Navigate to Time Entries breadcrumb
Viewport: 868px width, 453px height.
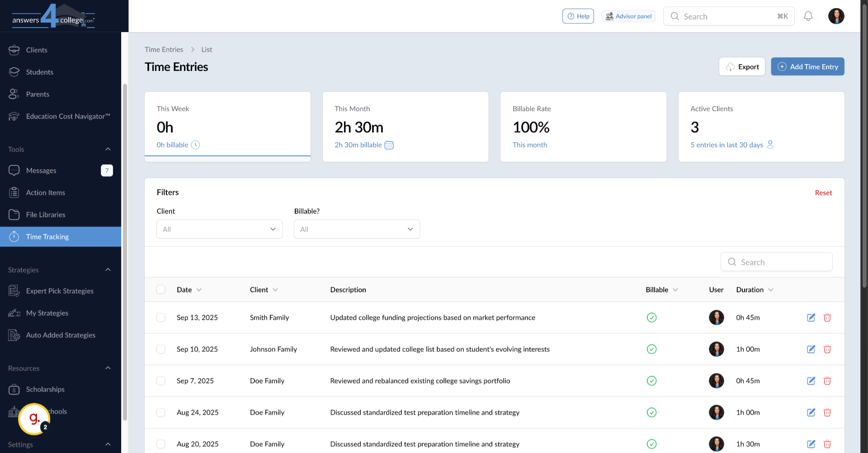(164, 49)
